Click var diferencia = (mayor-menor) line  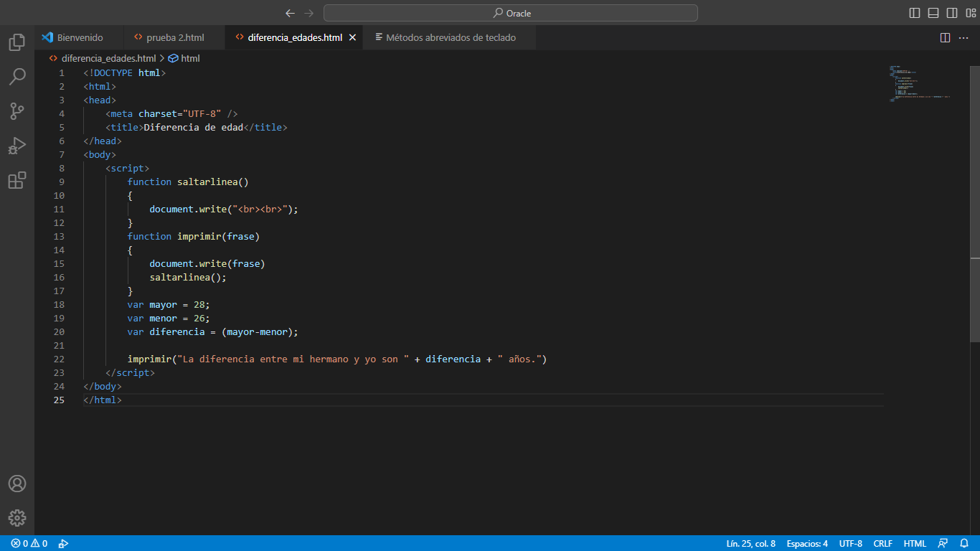tap(213, 331)
